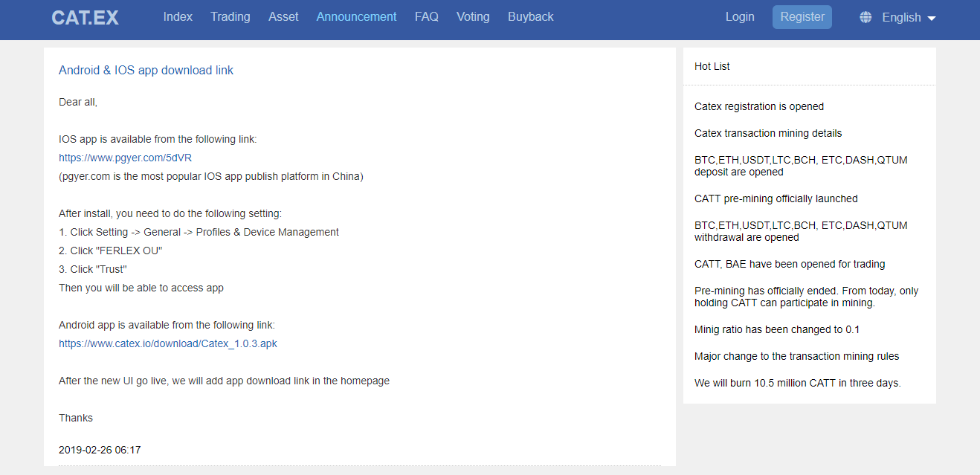Screen dimensions: 980x475
Task: Click the globe language icon
Action: tap(865, 17)
